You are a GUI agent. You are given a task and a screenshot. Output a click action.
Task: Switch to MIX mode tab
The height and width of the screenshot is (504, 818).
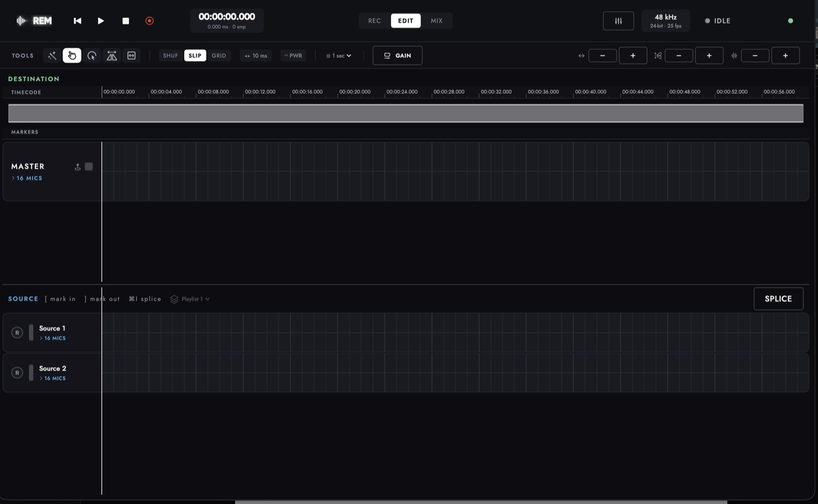coord(437,21)
